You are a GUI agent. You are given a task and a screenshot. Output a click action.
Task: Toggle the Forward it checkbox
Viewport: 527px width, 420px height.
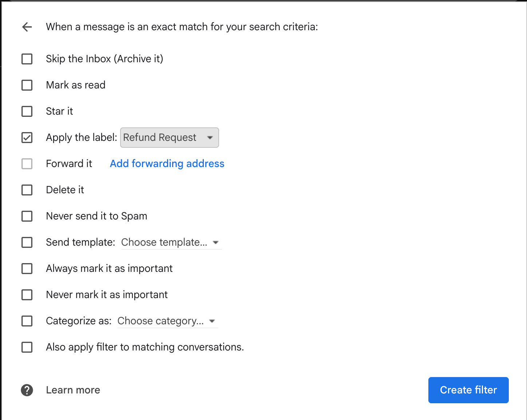pos(27,164)
